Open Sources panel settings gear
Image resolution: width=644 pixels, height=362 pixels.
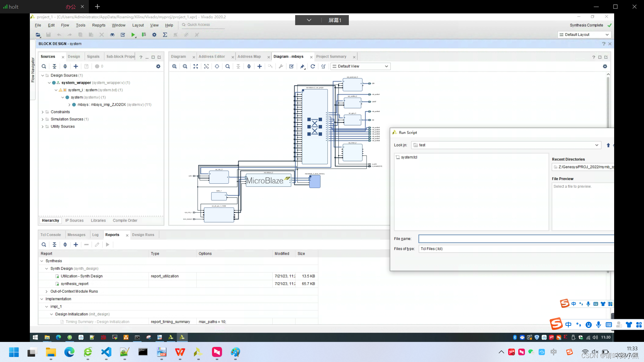point(158,66)
